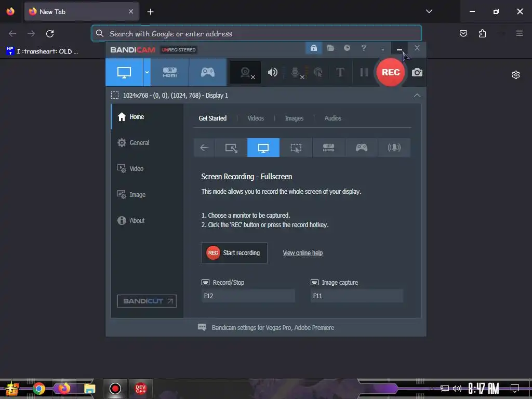The image size is (532, 399).
Task: Switch to Audios tab
Action: coord(333,118)
